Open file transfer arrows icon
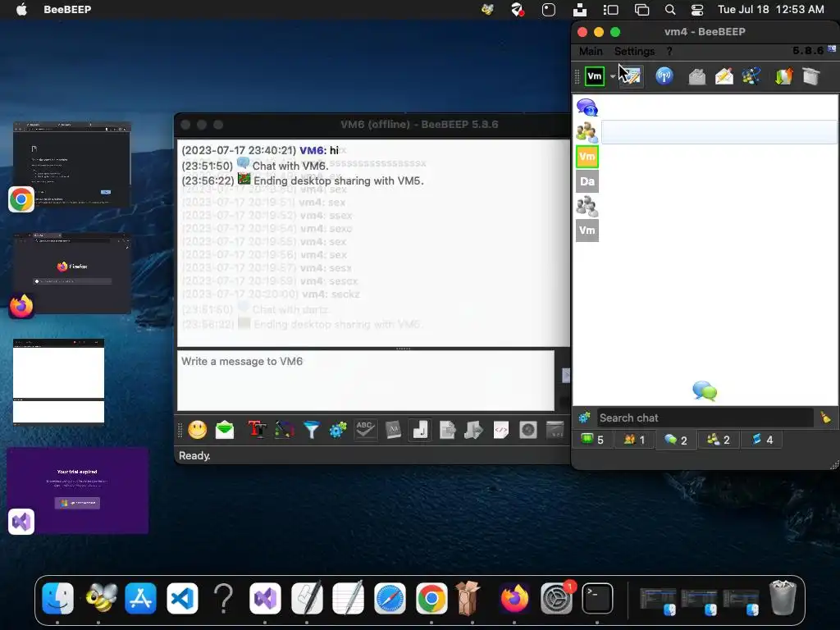Image resolution: width=840 pixels, height=630 pixels. (783, 76)
